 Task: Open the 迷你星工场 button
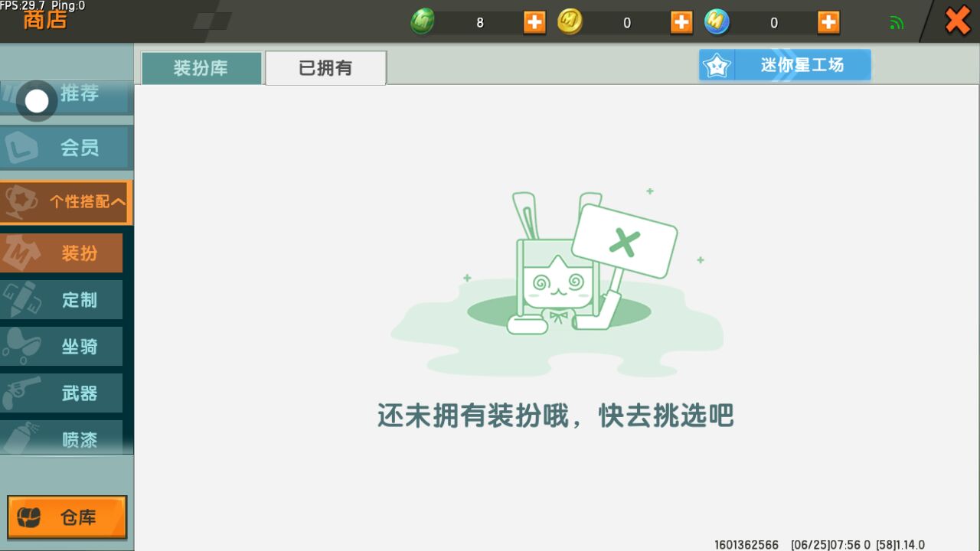click(x=801, y=66)
